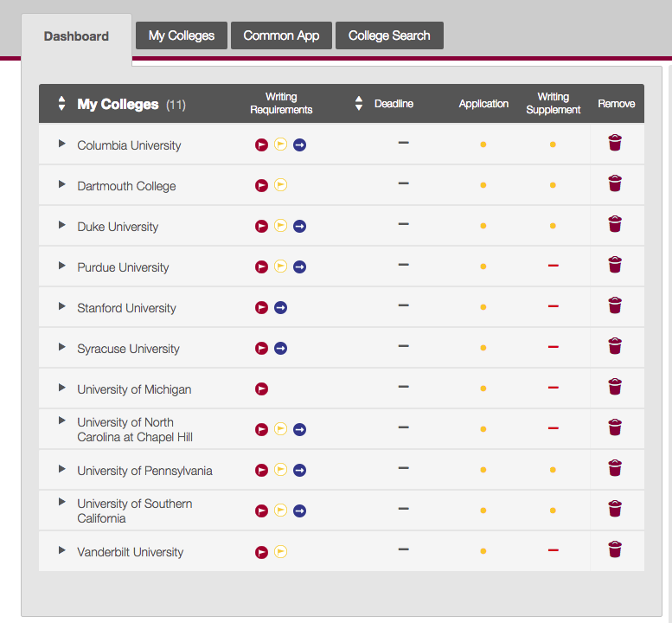Click Purdue Writing Supplement red dash
Screen dimensions: 672x623
point(553,266)
